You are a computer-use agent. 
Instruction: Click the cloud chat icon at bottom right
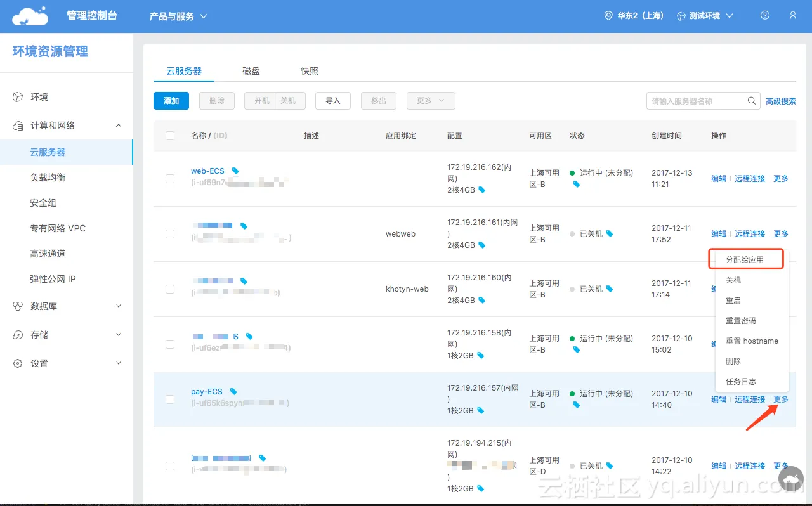click(790, 478)
